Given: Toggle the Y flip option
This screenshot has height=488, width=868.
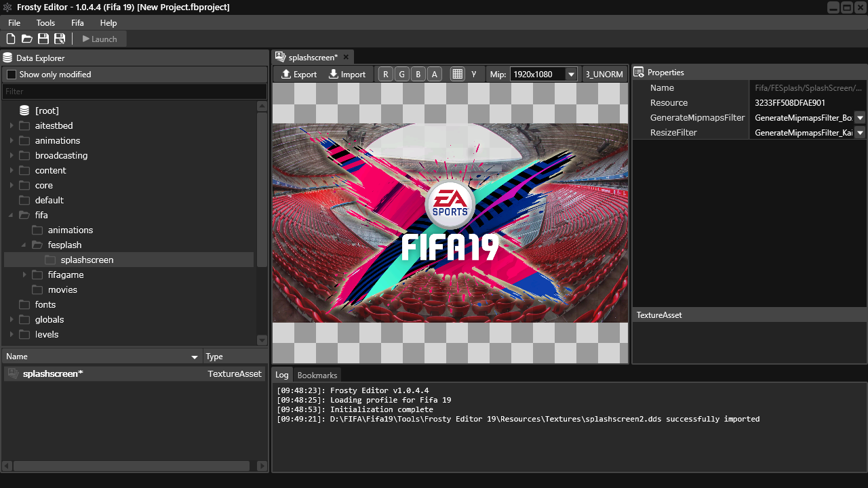Looking at the screenshot, I should pyautogui.click(x=474, y=74).
